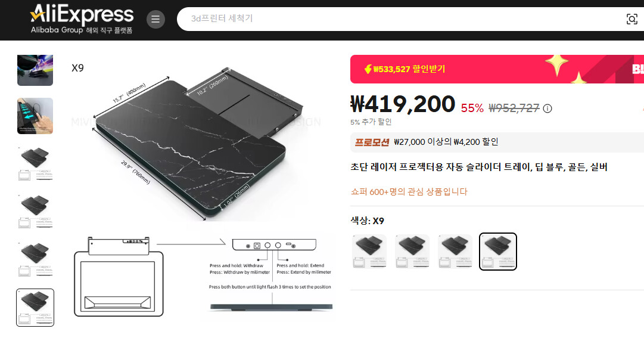Click the image search camera icon
The height and width of the screenshot is (341, 644).
631,19
